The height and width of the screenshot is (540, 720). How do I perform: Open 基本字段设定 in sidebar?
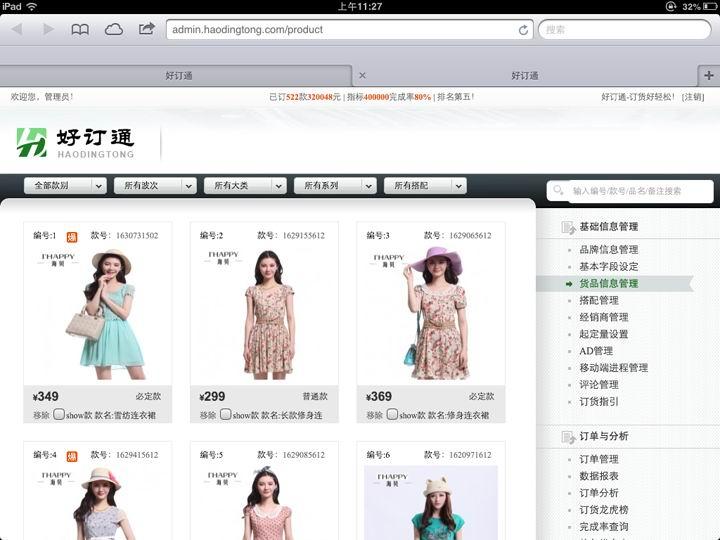608,267
